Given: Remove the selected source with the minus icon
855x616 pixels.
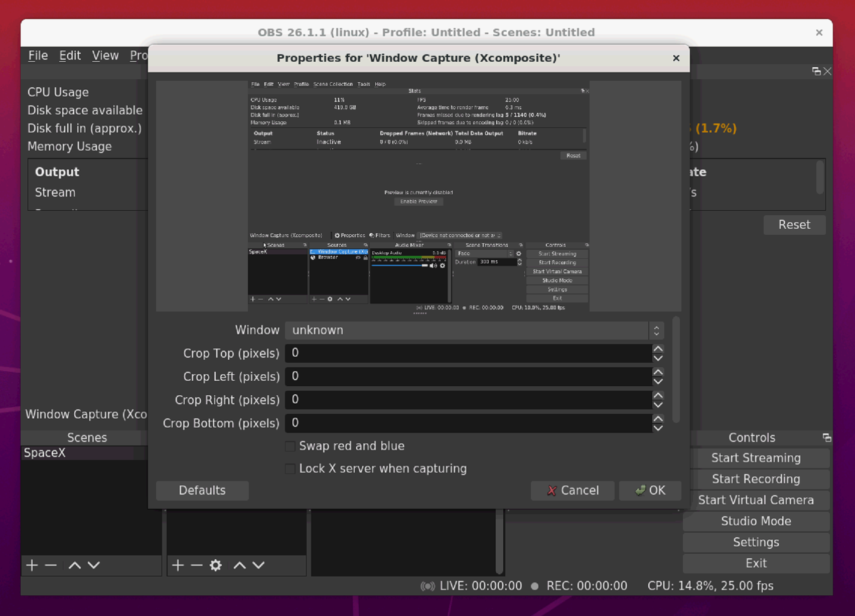Looking at the screenshot, I should point(197,565).
